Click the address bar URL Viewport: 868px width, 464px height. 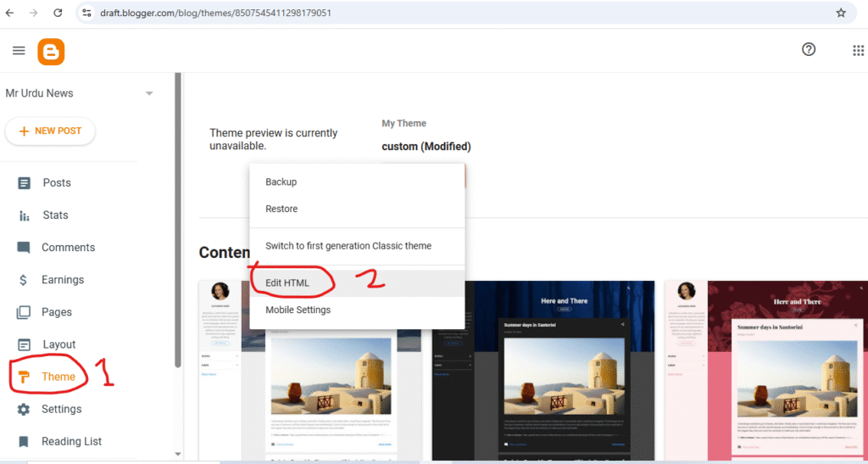tap(216, 13)
